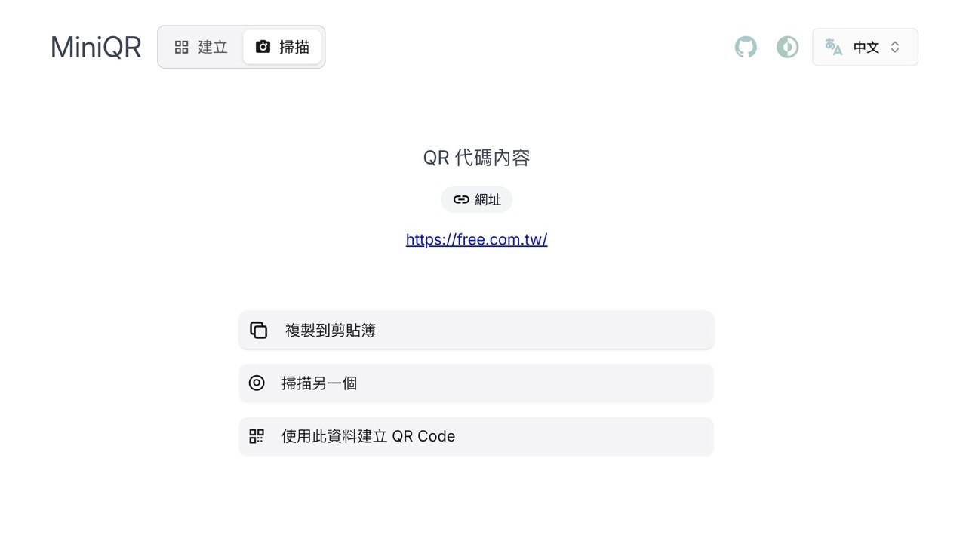The image size is (966, 560).
Task: Click the link chain icon in 網址 badge
Action: [x=461, y=199]
